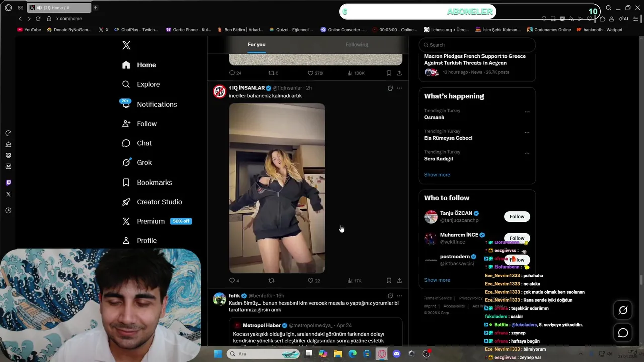This screenshot has width=644, height=362.
Task: Analytics icon with 130K views on top post
Action: (x=350, y=73)
